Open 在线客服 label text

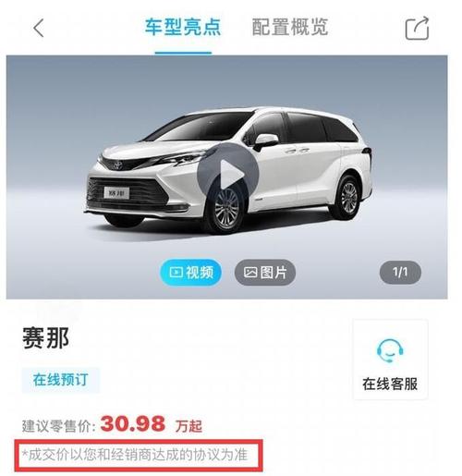[390, 384]
